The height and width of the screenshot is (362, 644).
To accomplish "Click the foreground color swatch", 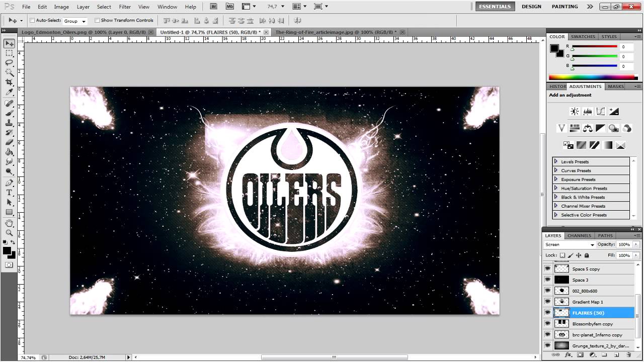I will (7, 251).
